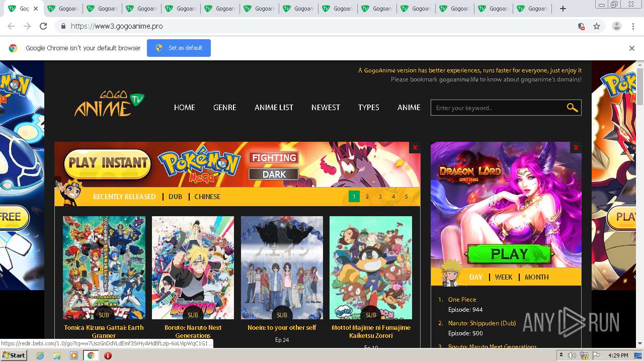Open media player from taskbar
The width and height of the screenshot is (644, 362).
click(74, 355)
